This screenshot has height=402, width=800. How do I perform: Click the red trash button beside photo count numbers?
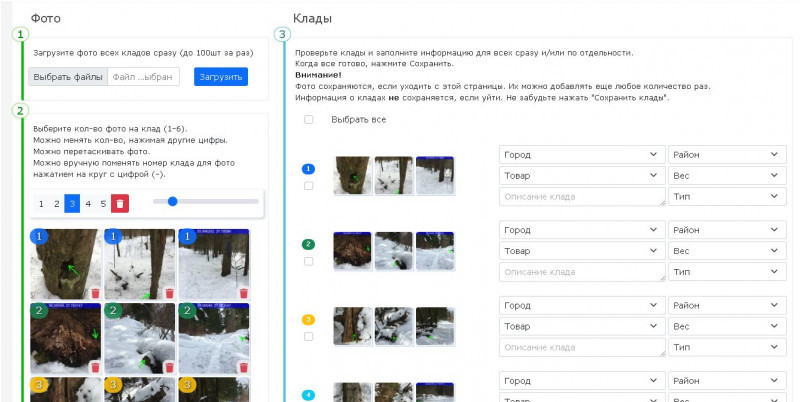(120, 203)
